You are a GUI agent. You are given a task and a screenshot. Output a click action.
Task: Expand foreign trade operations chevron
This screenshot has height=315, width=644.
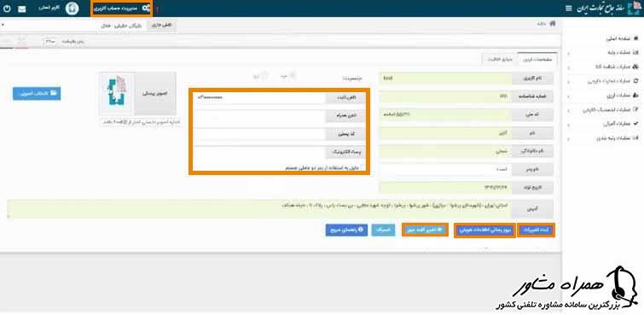tap(568, 81)
